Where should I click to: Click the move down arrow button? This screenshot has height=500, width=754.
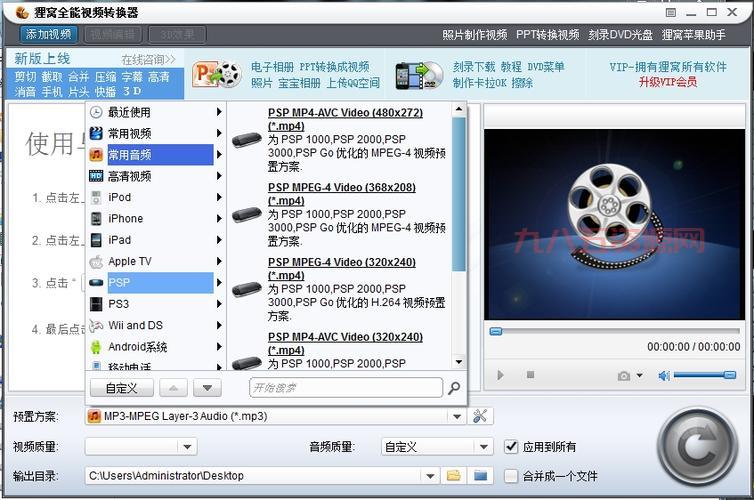(x=207, y=388)
